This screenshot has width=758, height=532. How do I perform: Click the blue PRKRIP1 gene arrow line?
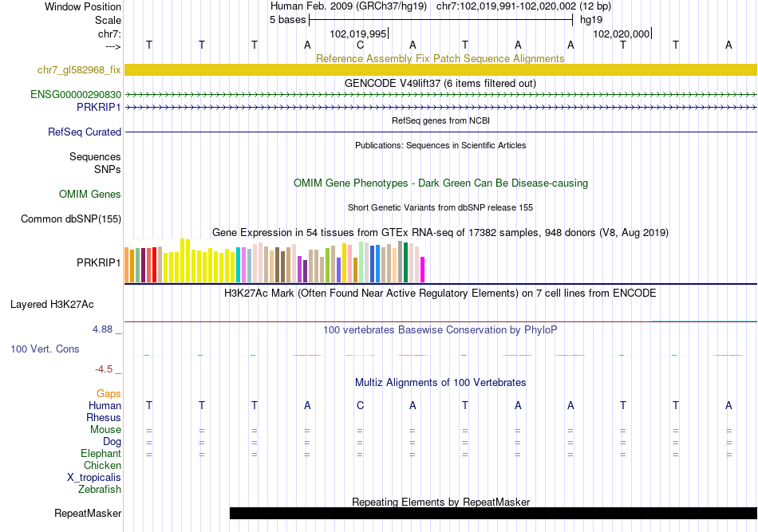point(441,107)
